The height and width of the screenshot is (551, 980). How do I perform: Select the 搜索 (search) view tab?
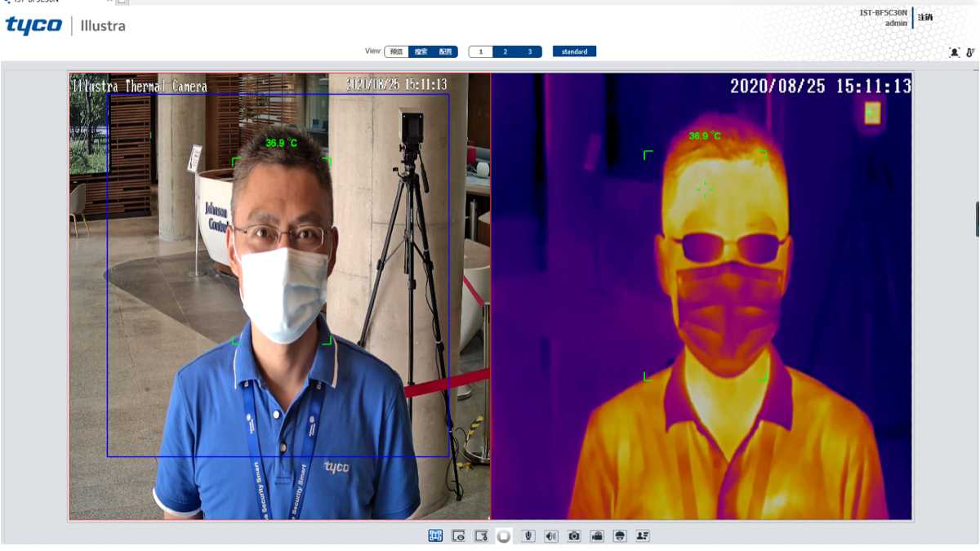tap(421, 51)
